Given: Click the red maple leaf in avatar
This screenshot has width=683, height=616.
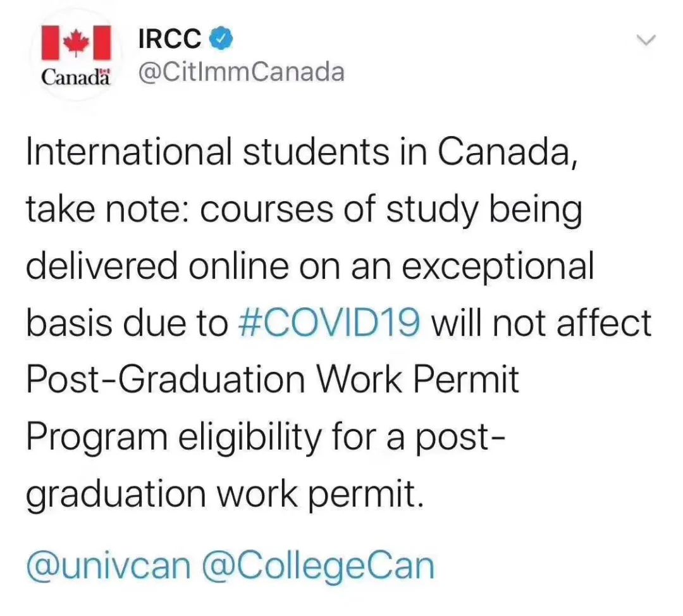Looking at the screenshot, I should 77,43.
